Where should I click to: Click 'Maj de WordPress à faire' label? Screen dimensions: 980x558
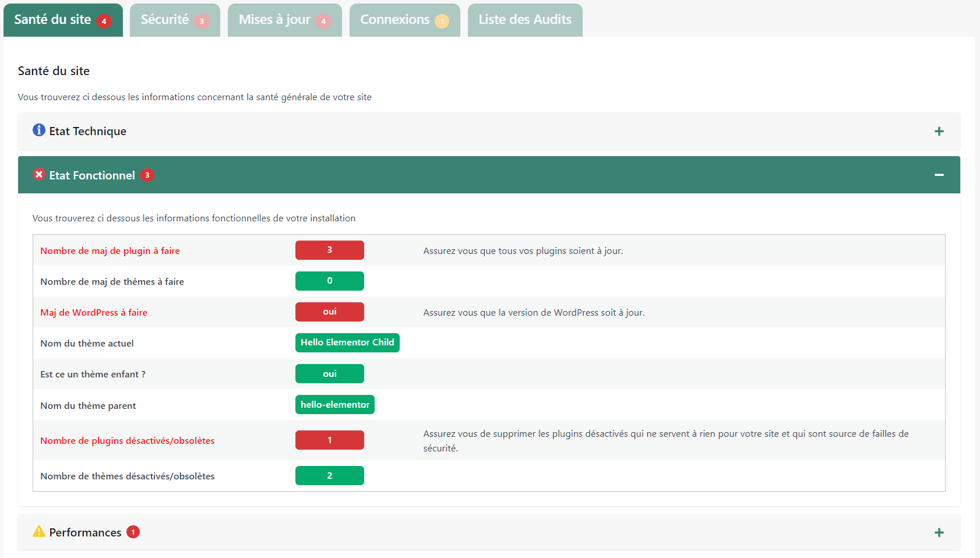[x=94, y=312]
